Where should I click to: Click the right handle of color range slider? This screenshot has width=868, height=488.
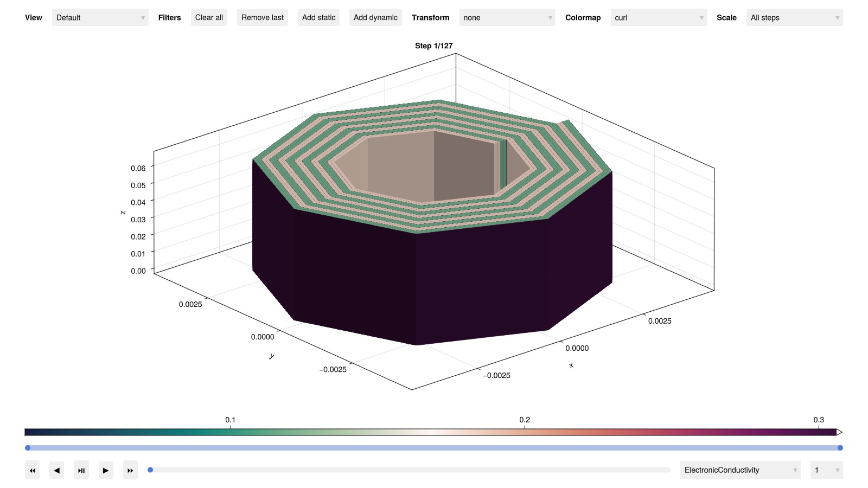840,448
